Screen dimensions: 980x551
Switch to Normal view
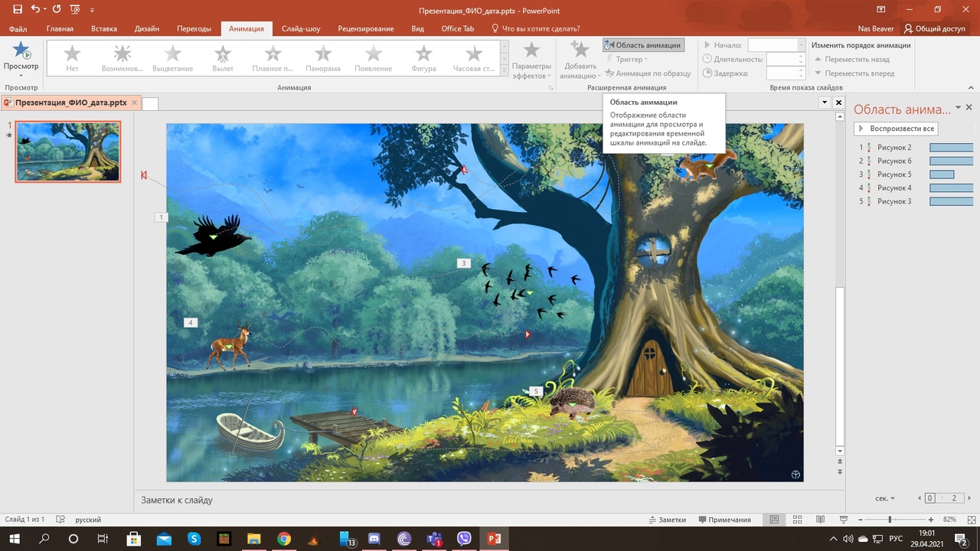click(x=775, y=520)
